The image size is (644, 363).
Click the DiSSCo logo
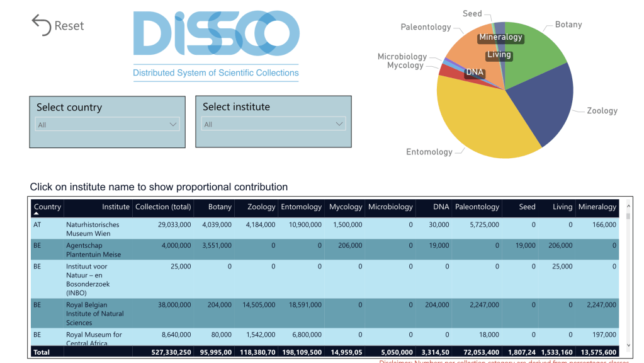[215, 38]
